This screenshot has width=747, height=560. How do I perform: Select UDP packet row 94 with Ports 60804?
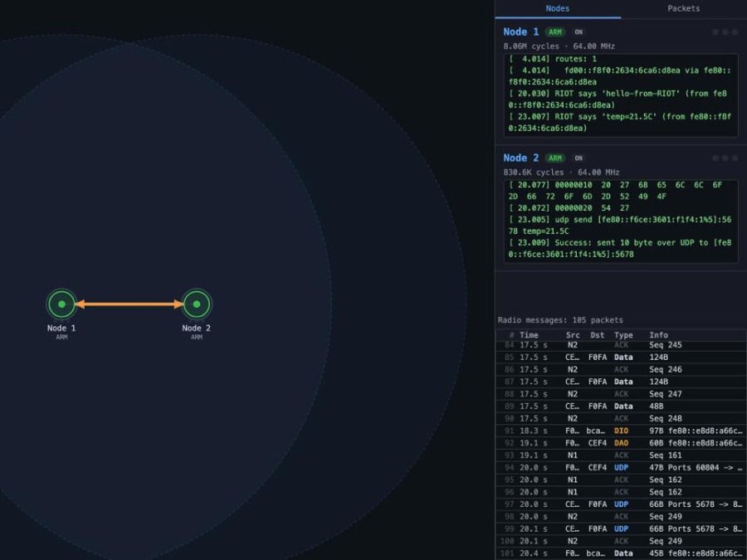click(621, 468)
